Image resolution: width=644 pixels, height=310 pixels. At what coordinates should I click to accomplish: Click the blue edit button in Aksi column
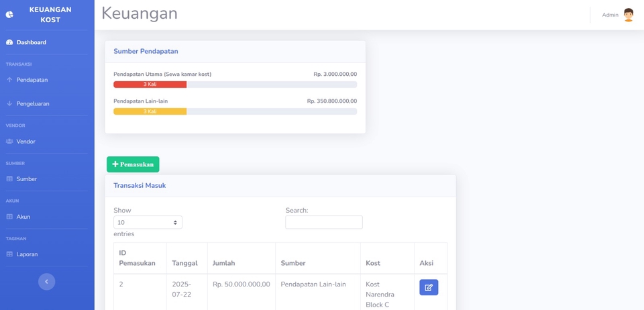point(429,287)
